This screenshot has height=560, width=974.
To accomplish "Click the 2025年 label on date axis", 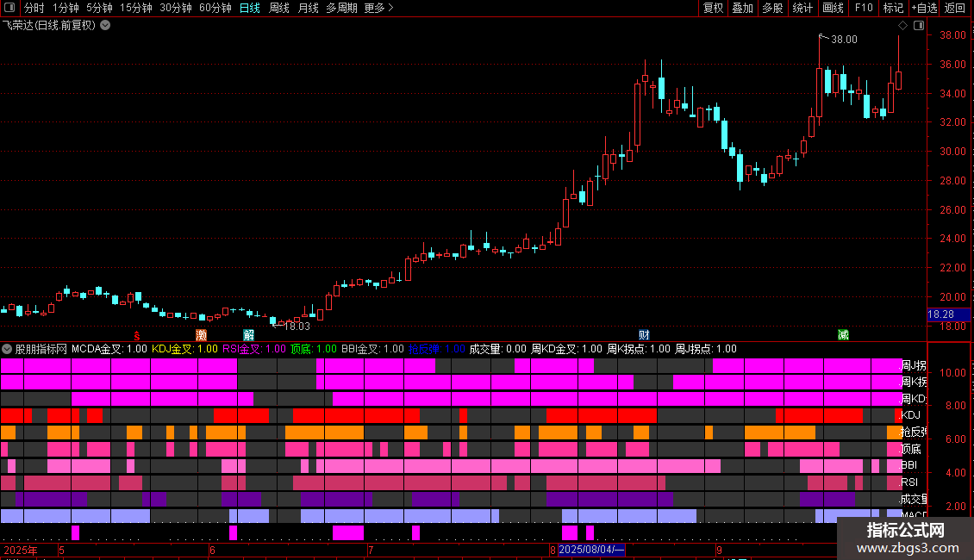I will (21, 550).
